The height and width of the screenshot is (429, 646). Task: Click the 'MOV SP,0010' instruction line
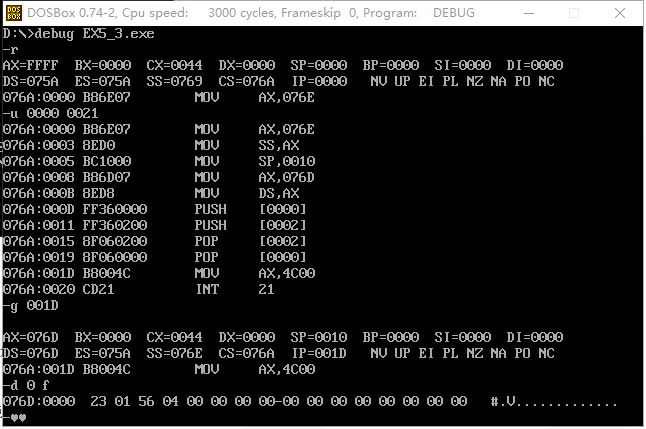[x=159, y=161]
